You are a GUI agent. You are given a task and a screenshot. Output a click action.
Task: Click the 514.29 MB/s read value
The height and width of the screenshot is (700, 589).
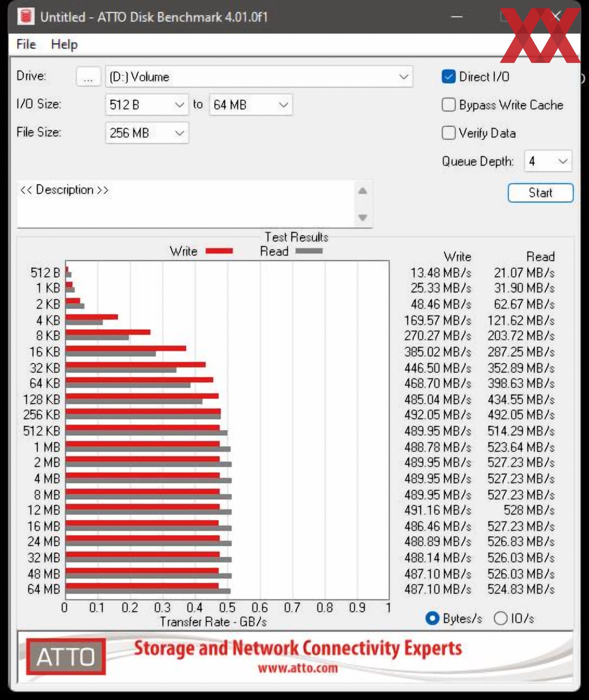coord(521,431)
